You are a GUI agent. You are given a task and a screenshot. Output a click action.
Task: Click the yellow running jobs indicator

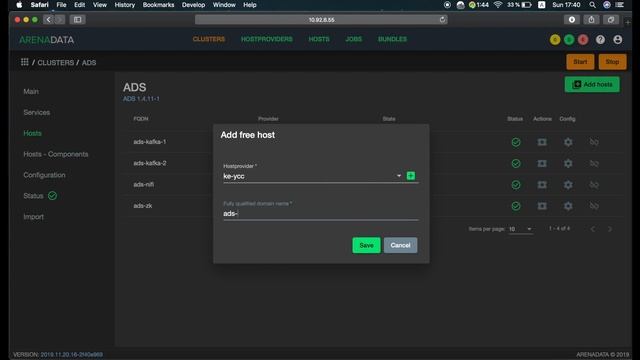tap(555, 40)
